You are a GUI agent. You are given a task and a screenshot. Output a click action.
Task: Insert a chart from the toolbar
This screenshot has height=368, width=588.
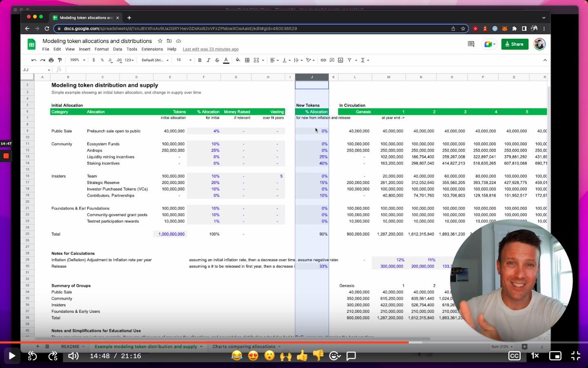point(341,60)
